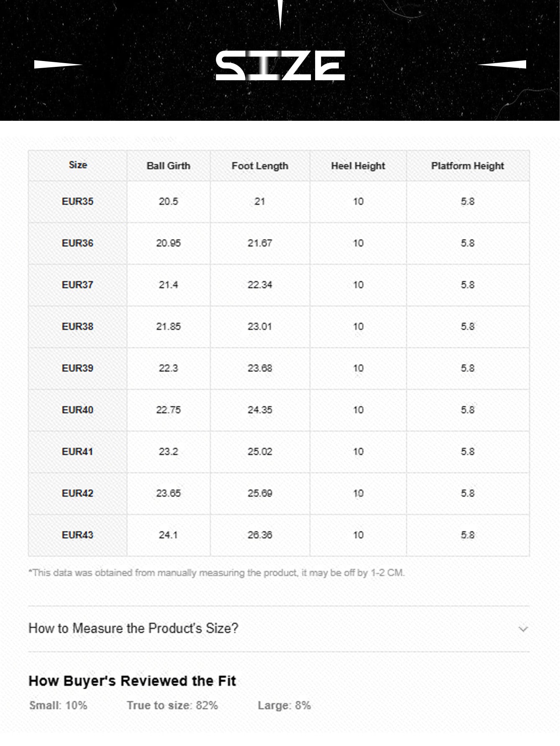Expand the size measuring guide chevron
Image resolution: width=560 pixels, height=746 pixels.
523,629
